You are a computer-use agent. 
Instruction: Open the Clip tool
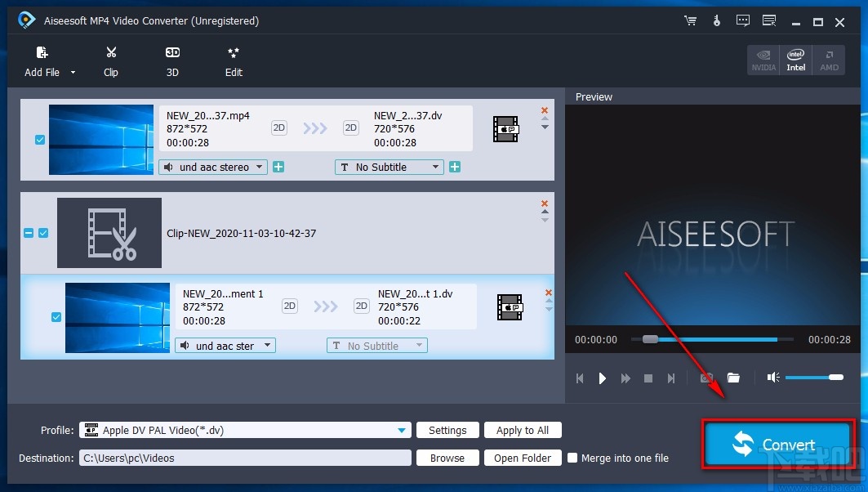[x=110, y=61]
